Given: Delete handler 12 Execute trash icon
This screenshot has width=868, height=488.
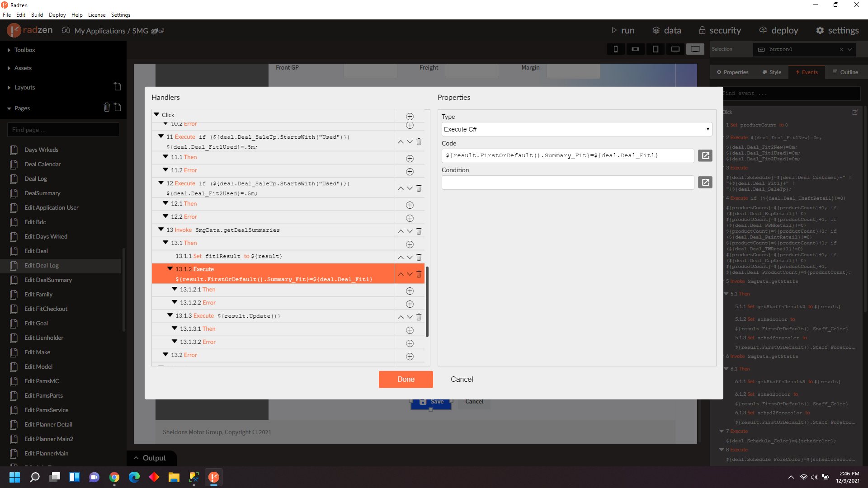Looking at the screenshot, I should [x=419, y=188].
